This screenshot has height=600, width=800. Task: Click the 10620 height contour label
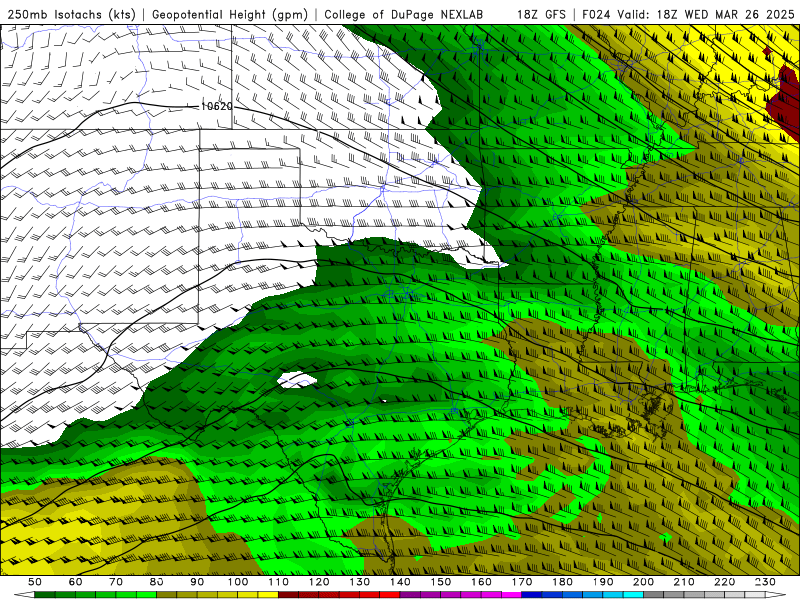click(x=217, y=106)
